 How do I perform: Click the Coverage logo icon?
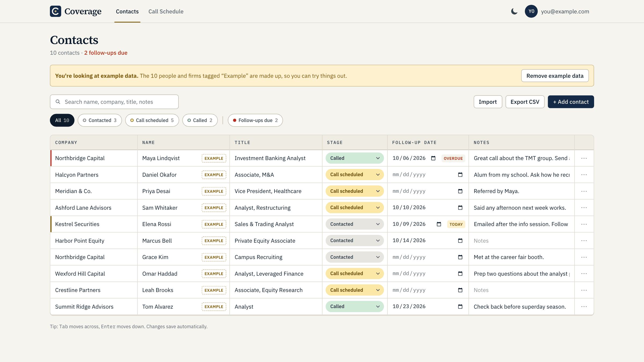pos(56,11)
